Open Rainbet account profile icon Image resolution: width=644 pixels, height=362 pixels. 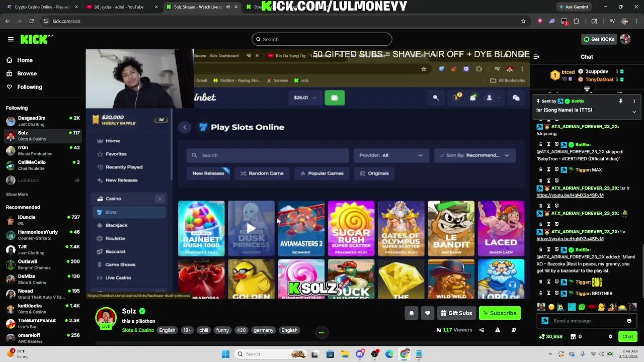(489, 98)
